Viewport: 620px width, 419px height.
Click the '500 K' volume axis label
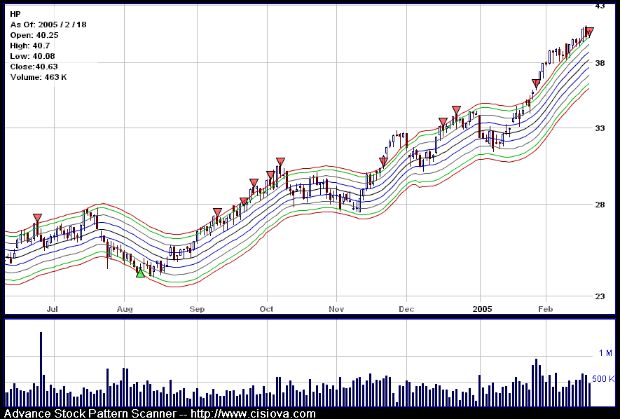[603, 379]
